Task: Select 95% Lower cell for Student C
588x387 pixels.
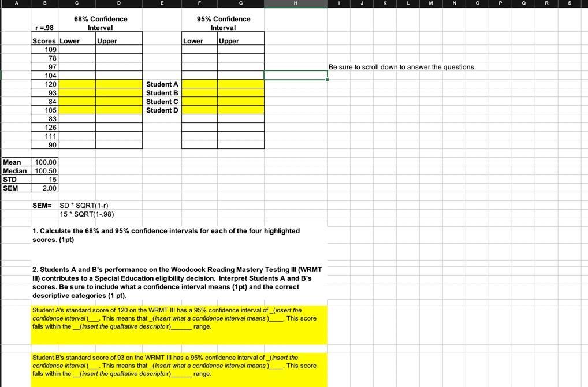Action: pos(199,101)
